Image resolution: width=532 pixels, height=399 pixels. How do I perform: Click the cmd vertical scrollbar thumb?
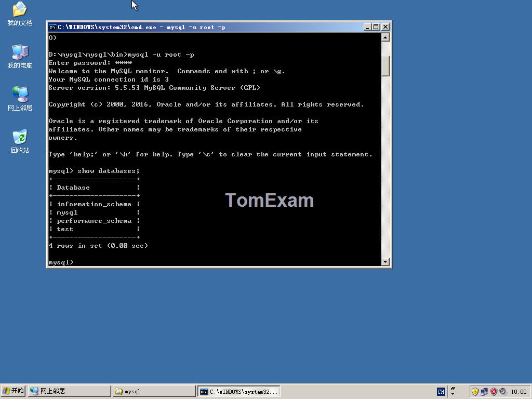[x=385, y=66]
